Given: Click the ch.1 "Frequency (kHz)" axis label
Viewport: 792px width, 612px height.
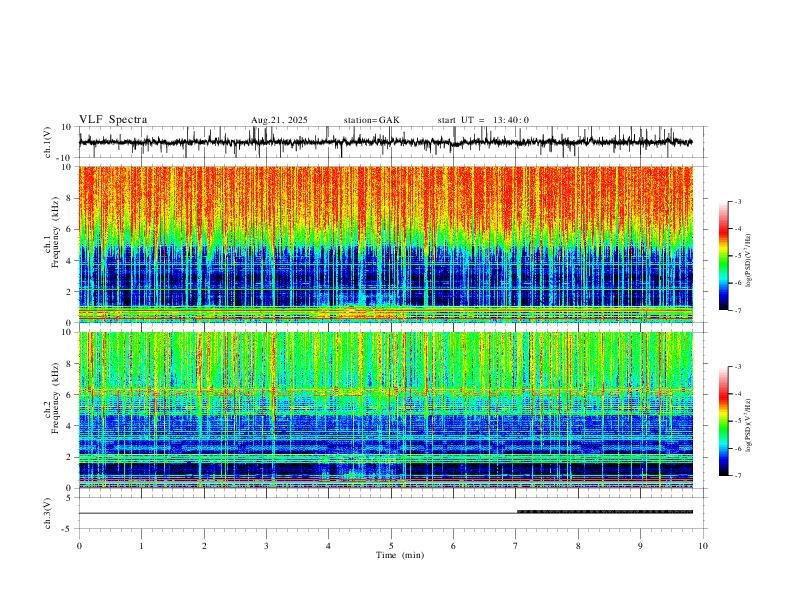Looking at the screenshot, I should [56, 231].
